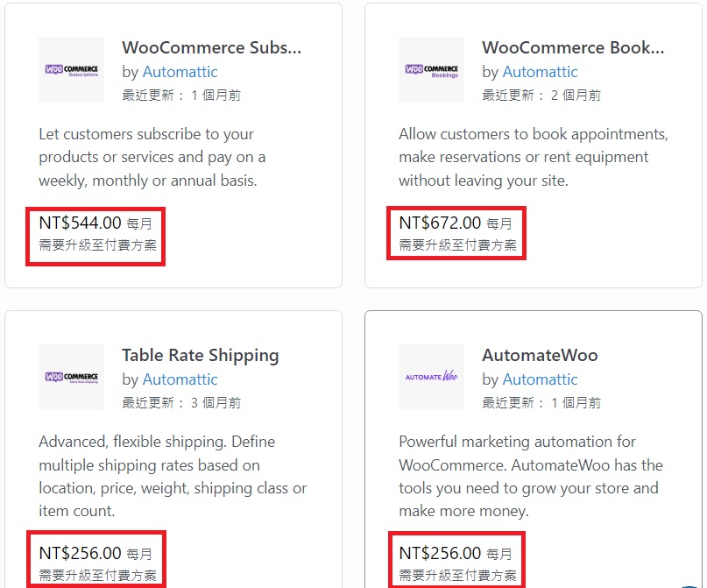
Task: Open the AutomateWoo plugin title
Action: click(540, 355)
